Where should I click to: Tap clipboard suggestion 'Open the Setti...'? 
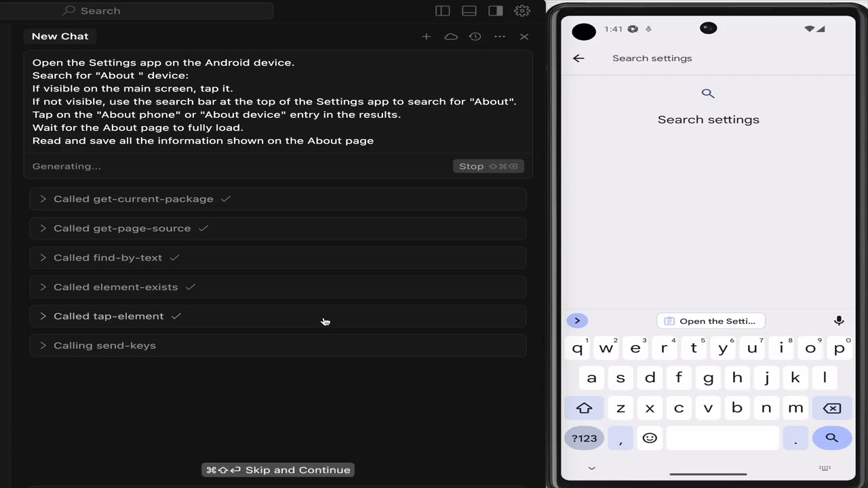[x=711, y=321]
